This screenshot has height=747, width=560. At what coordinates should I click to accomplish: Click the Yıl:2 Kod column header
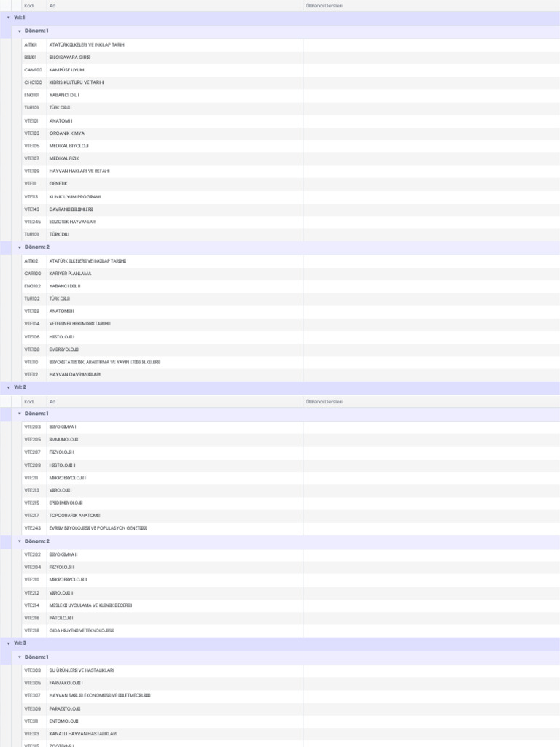[34, 402]
